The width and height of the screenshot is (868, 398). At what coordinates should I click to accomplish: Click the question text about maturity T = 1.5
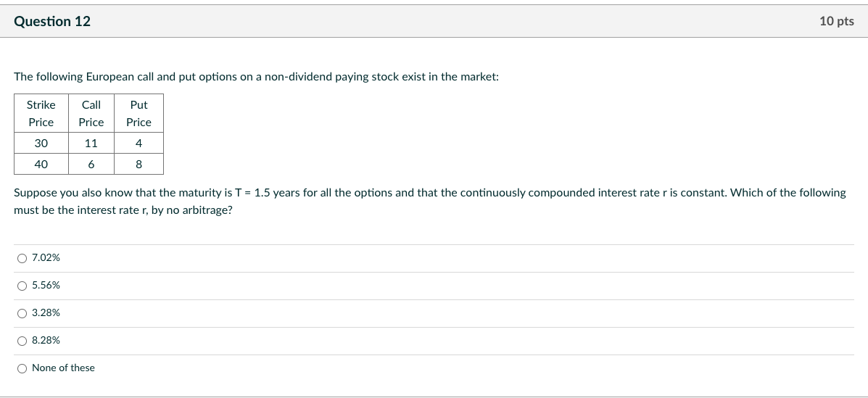tap(429, 202)
